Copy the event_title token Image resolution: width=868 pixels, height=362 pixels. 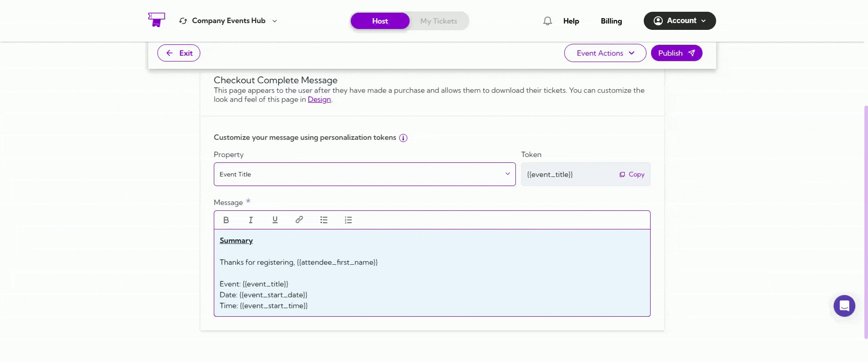pyautogui.click(x=632, y=174)
